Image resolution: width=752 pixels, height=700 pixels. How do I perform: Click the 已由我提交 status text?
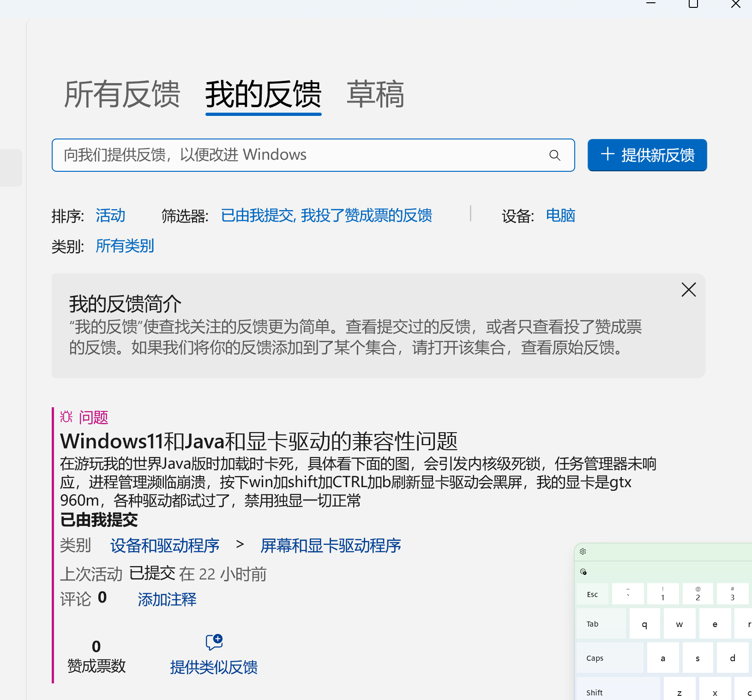(x=99, y=520)
